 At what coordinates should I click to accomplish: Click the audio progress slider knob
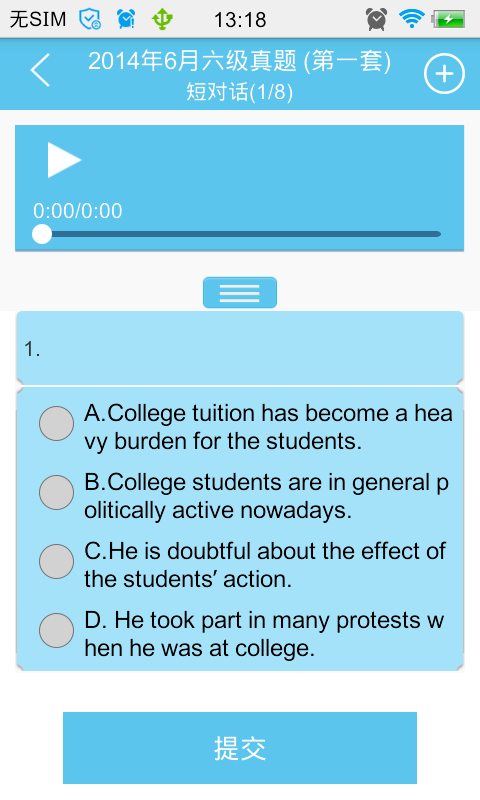(42, 234)
